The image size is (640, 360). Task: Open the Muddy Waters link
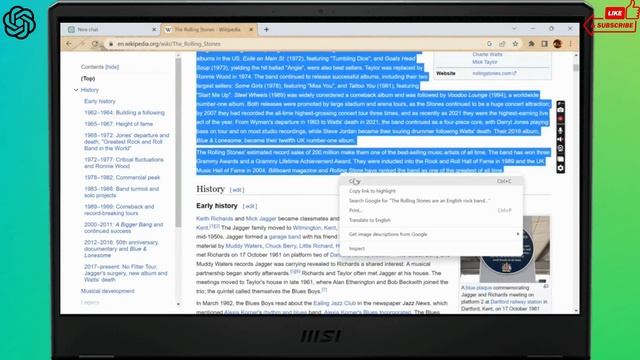point(243,246)
